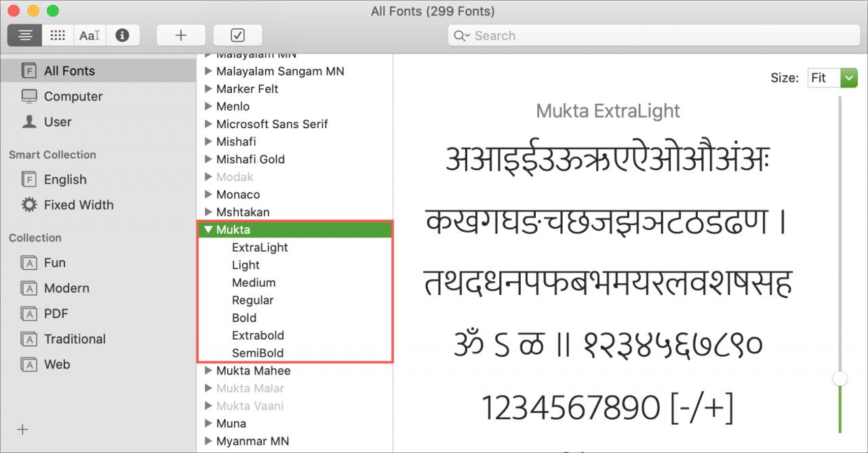Screen dimensions: 868x453
Task: Click the English collection icon
Action: pos(29,180)
